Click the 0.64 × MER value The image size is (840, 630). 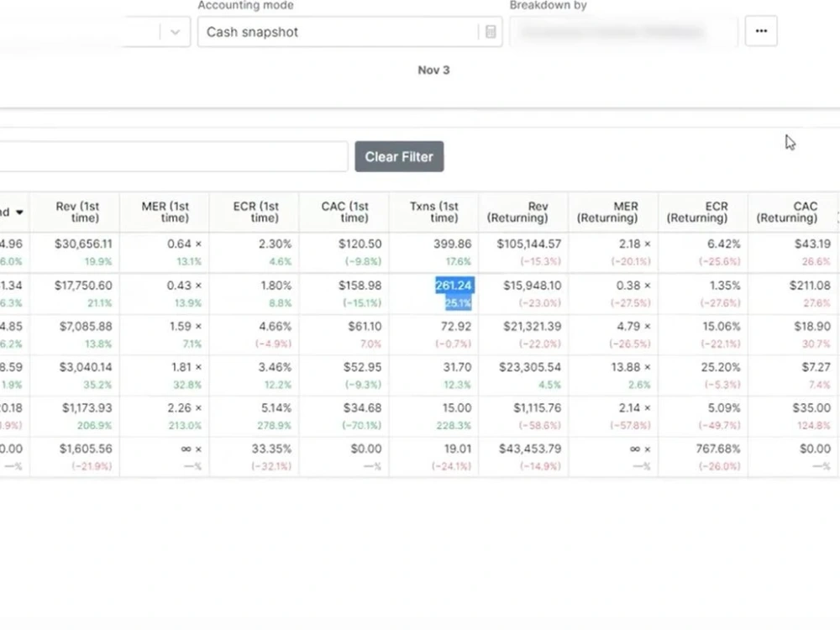click(184, 244)
